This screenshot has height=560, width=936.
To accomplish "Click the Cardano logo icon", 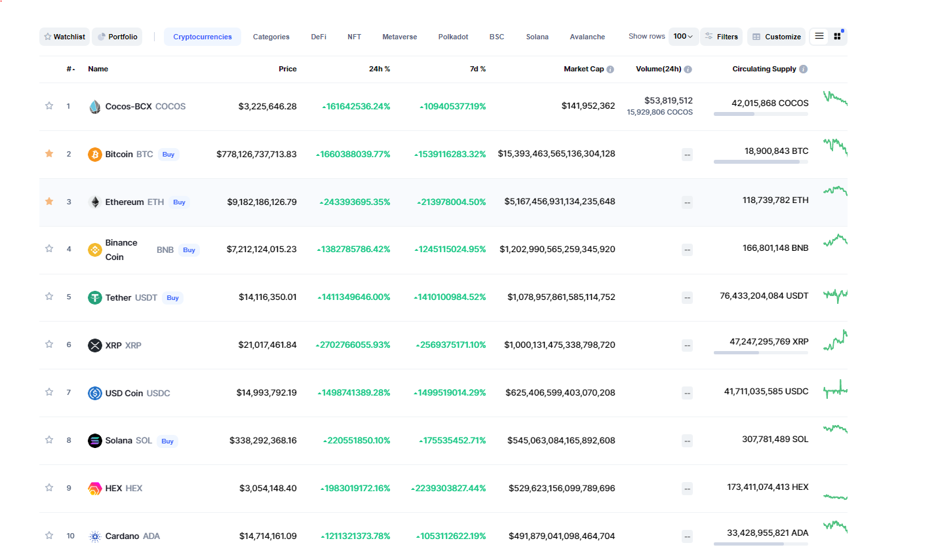I will [x=95, y=536].
